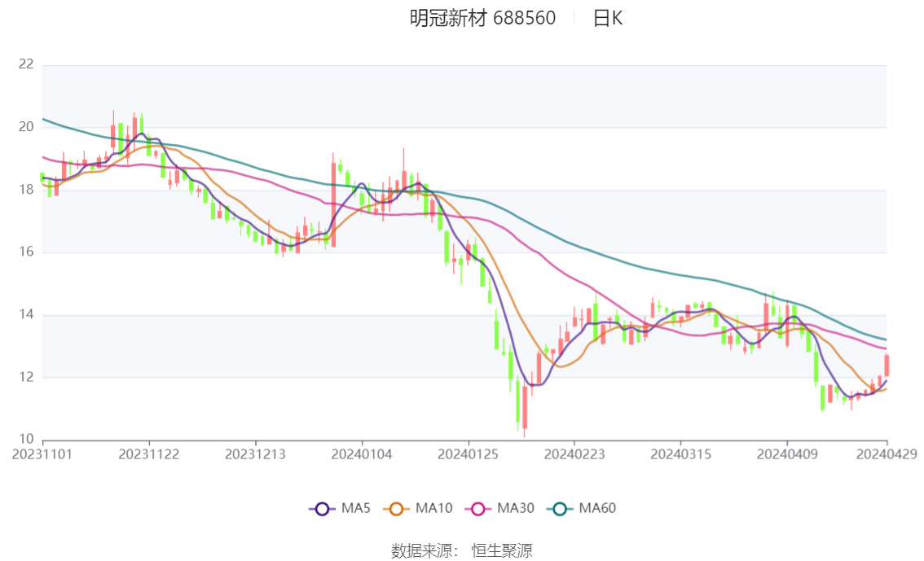Toggle the MA10 orange legend circle icon

tap(396, 509)
